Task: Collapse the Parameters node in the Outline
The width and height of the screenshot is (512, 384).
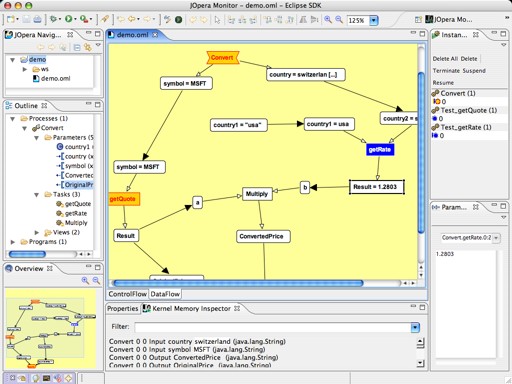Action: pos(37,138)
